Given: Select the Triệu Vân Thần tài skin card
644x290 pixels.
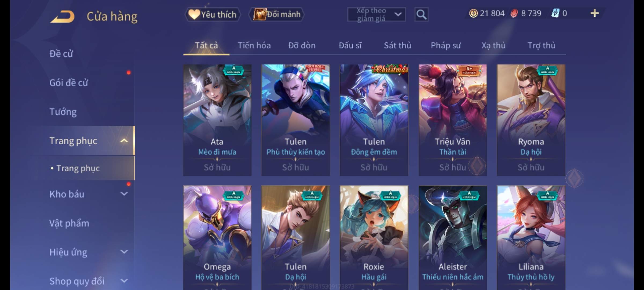Looking at the screenshot, I should 453,120.
